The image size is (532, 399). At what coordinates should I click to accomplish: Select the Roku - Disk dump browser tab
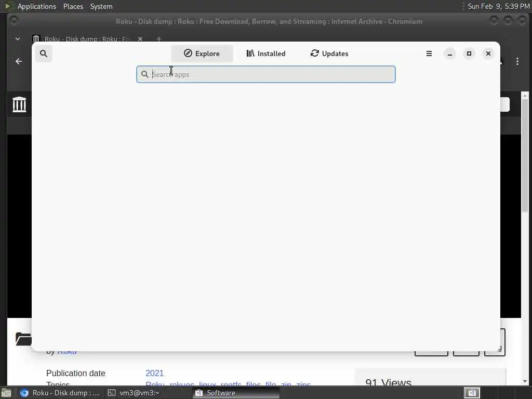pyautogui.click(x=87, y=39)
